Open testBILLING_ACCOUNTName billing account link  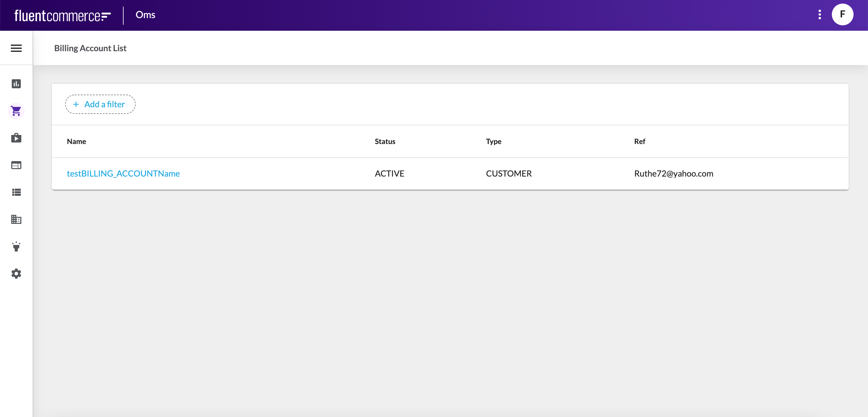[x=123, y=174]
